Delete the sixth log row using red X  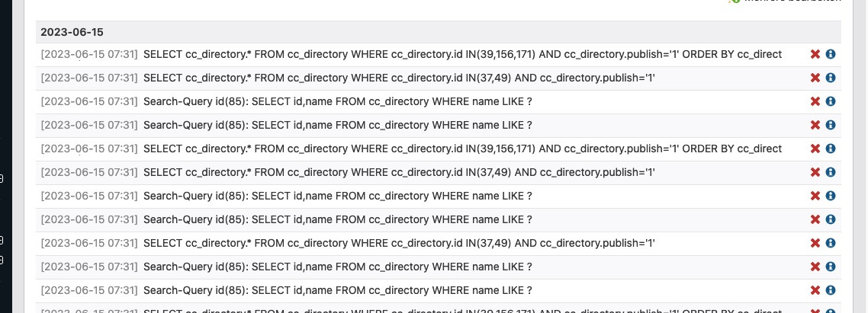tap(815, 172)
